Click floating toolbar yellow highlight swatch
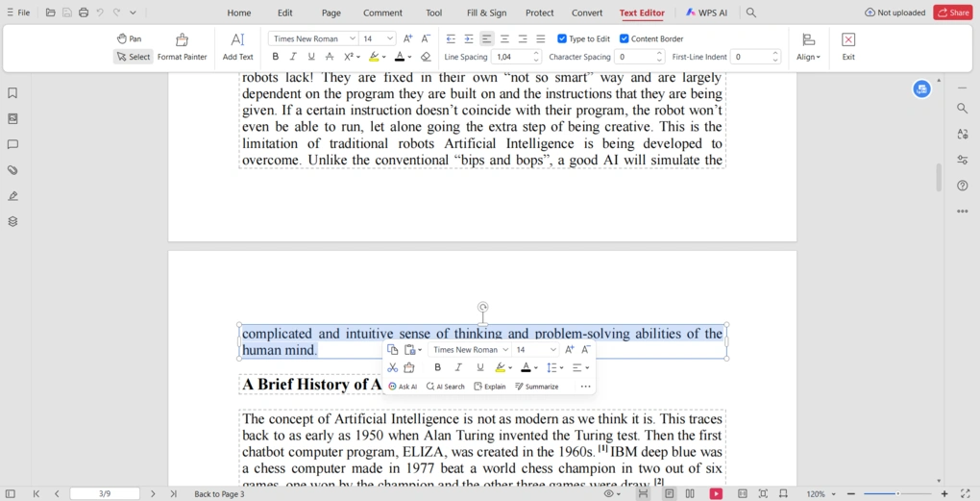Viewport: 980px width, 501px height. 500,367
